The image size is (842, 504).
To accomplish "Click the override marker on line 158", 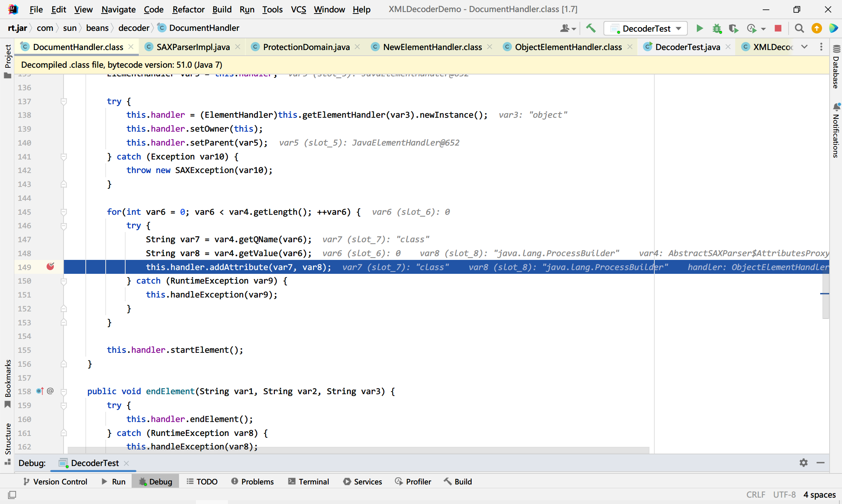I will [x=40, y=391].
